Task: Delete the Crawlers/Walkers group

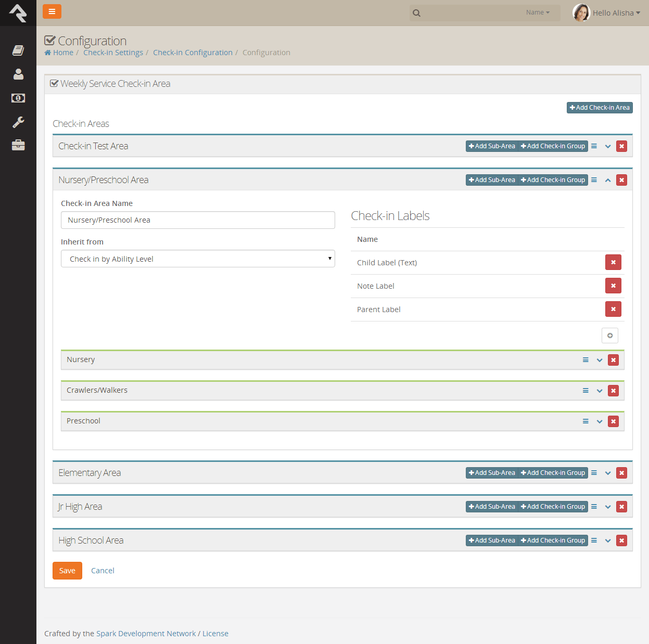Action: [x=613, y=391]
